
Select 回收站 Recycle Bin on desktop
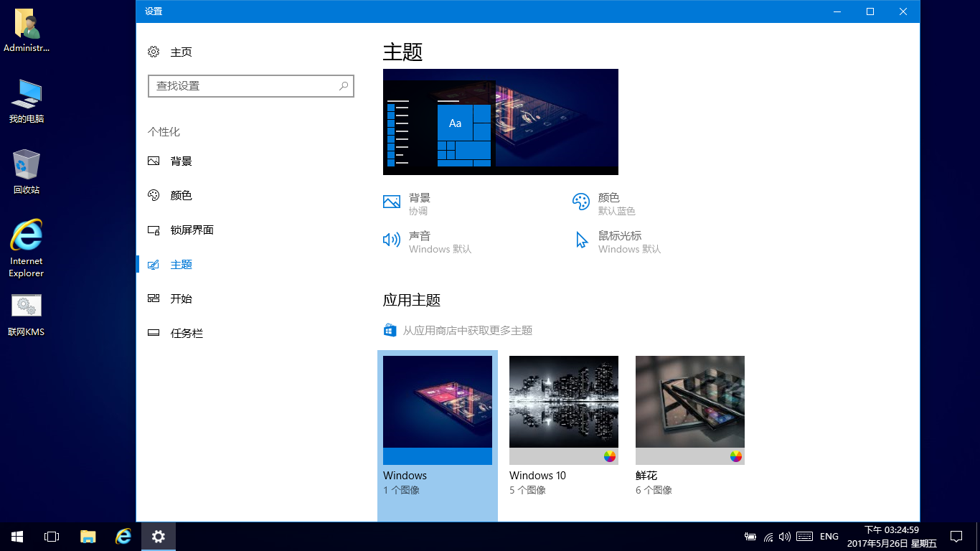[27, 172]
